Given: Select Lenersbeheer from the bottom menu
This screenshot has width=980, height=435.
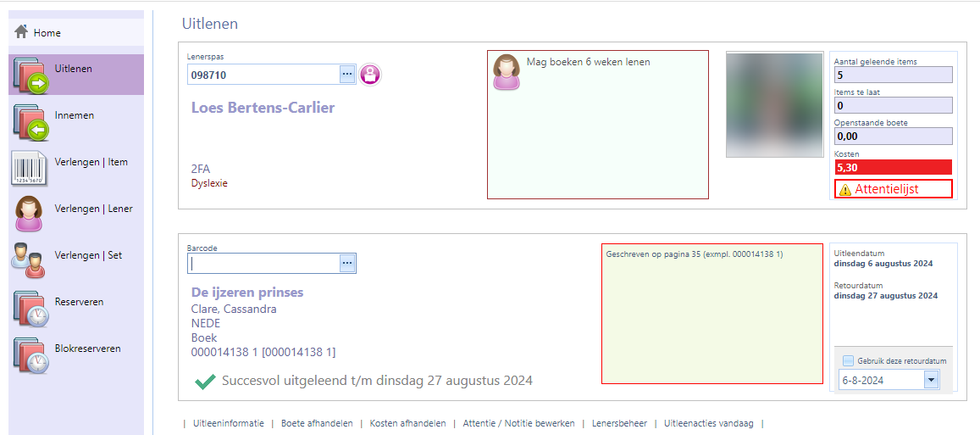Looking at the screenshot, I should coord(619,423).
